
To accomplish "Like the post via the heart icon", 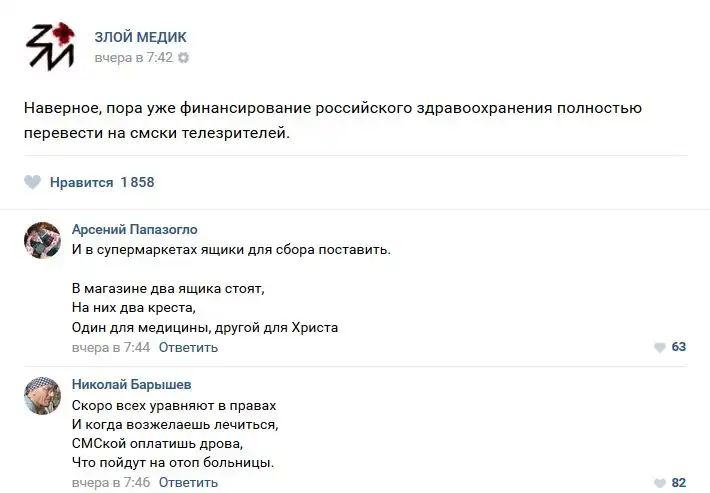I will (33, 182).
